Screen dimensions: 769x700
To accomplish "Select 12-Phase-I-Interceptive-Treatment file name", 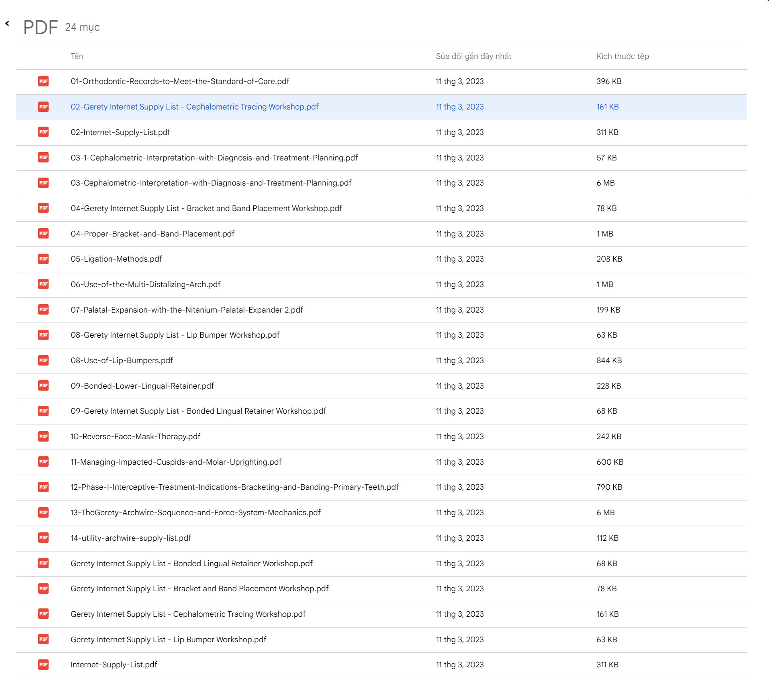I will (235, 487).
